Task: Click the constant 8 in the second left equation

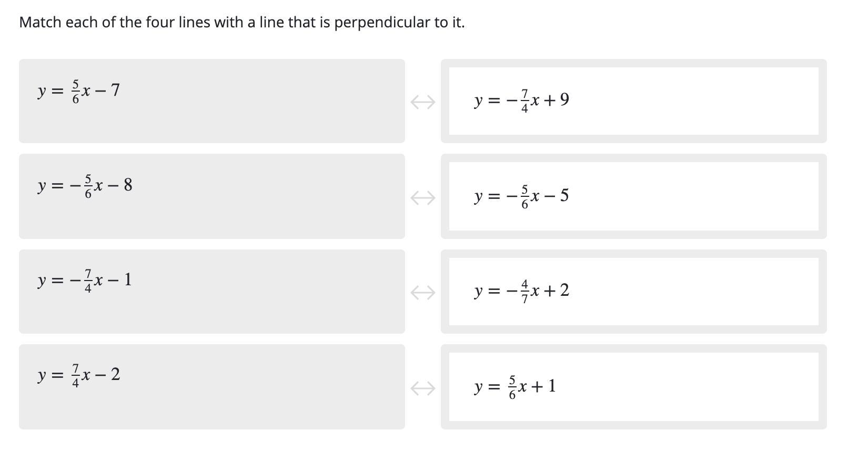Action: point(128,185)
